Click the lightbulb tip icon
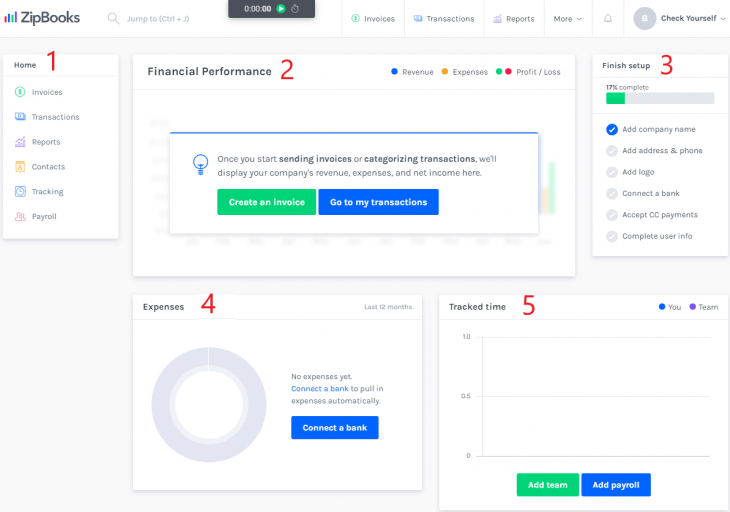Viewport: 730px width, 512px height. [201, 164]
